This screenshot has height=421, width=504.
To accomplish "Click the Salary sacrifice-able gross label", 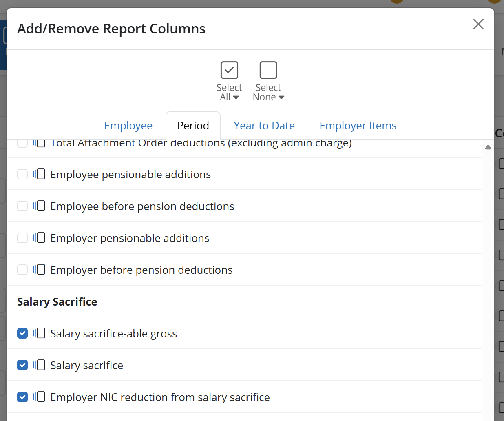I will (114, 334).
